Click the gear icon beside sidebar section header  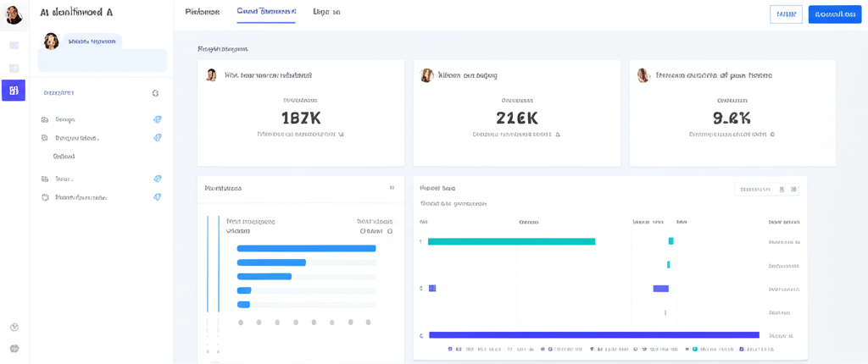click(x=155, y=93)
